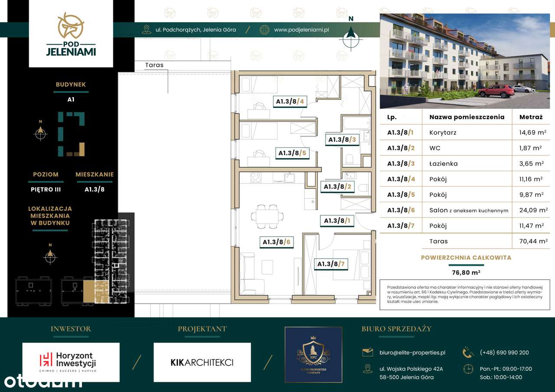
Task: Click the building A1 layout diagram
Action: 72,134
